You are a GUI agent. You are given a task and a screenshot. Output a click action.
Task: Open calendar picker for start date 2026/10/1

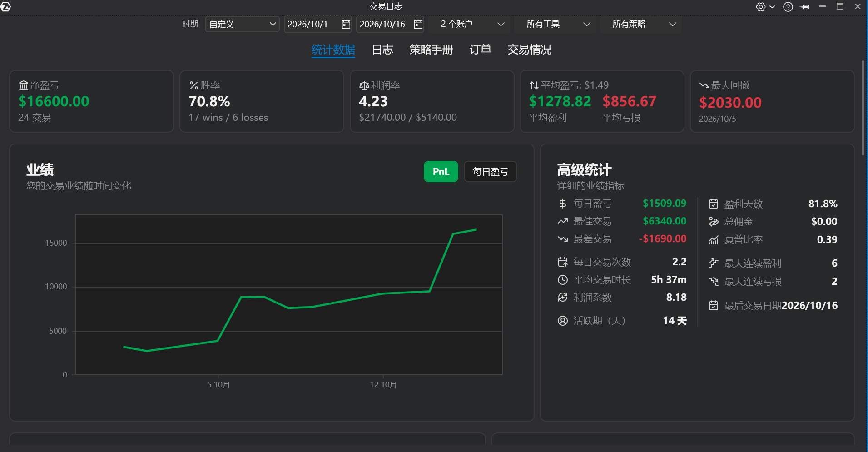point(346,24)
